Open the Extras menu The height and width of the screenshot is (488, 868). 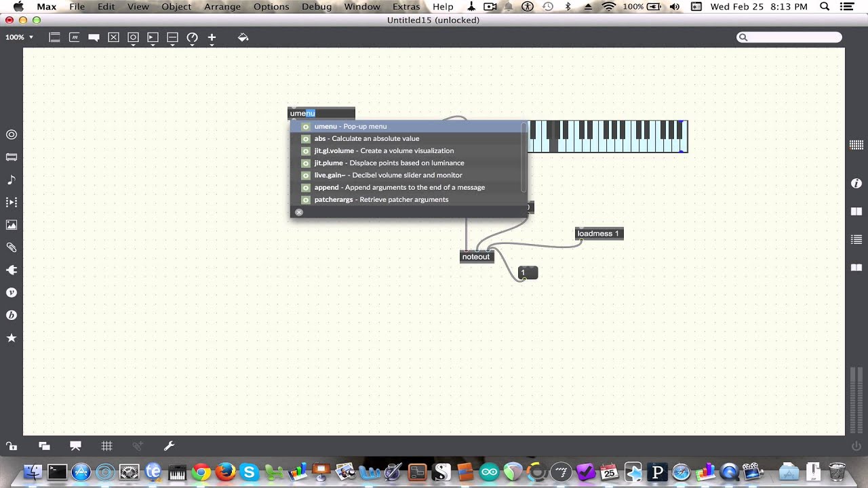pyautogui.click(x=406, y=7)
